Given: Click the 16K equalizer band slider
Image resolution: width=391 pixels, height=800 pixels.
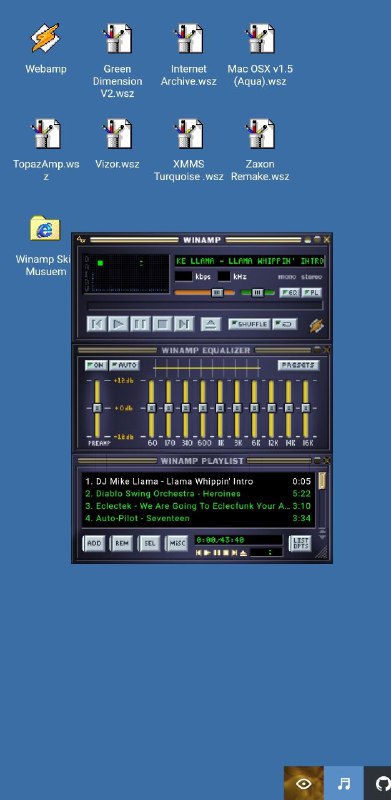Looking at the screenshot, I should click(x=306, y=408).
